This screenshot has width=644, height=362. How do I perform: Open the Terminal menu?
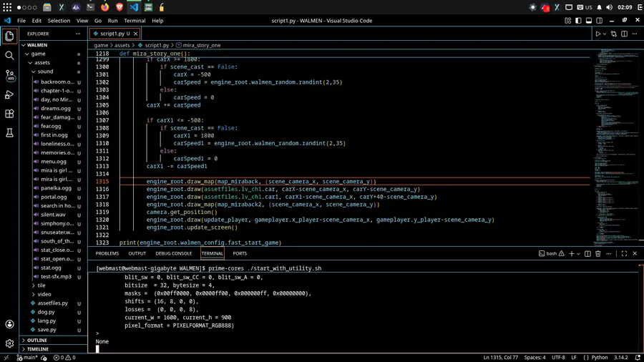[135, 21]
